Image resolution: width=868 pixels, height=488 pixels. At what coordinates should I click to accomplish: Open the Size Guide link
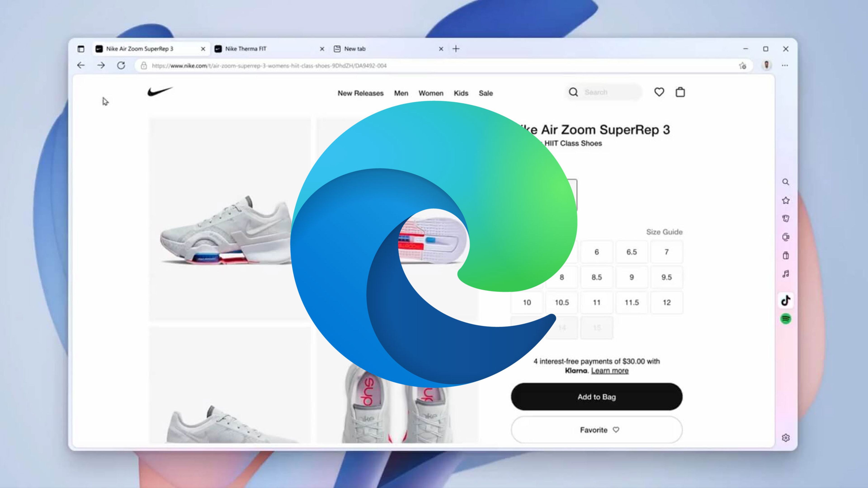point(664,232)
